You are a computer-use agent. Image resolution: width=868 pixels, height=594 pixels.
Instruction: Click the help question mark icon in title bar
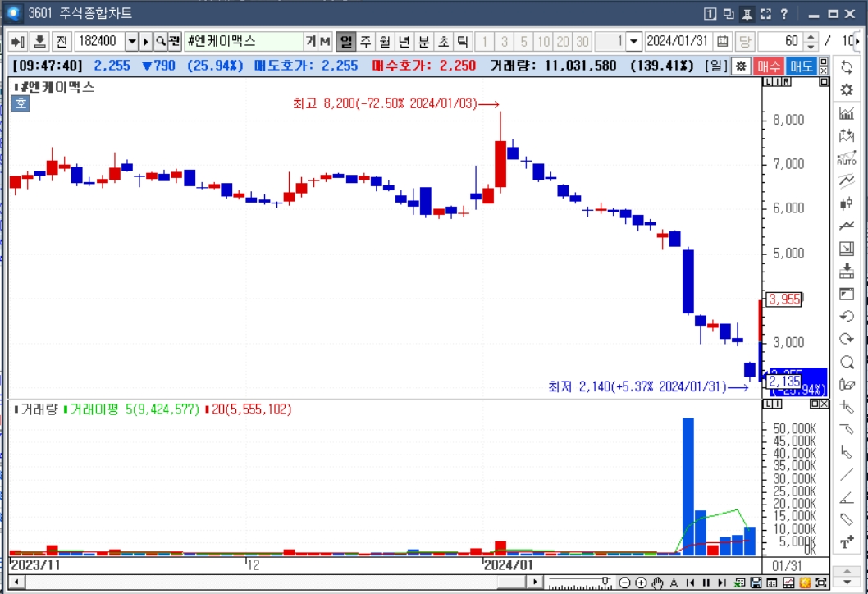[784, 14]
